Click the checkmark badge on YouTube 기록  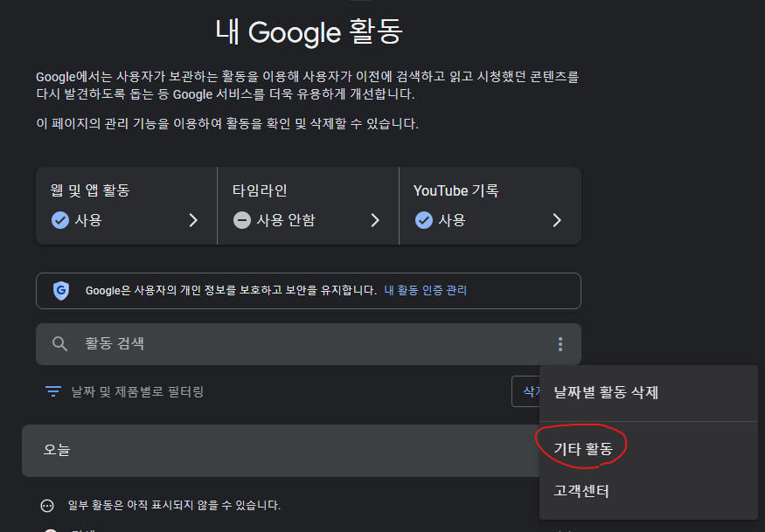pyautogui.click(x=423, y=220)
